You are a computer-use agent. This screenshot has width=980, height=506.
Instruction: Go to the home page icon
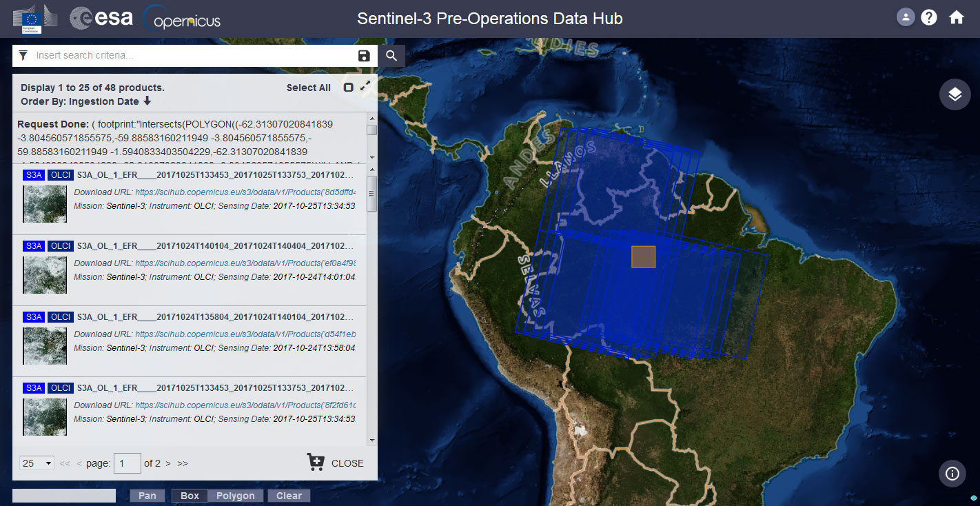pyautogui.click(x=956, y=17)
